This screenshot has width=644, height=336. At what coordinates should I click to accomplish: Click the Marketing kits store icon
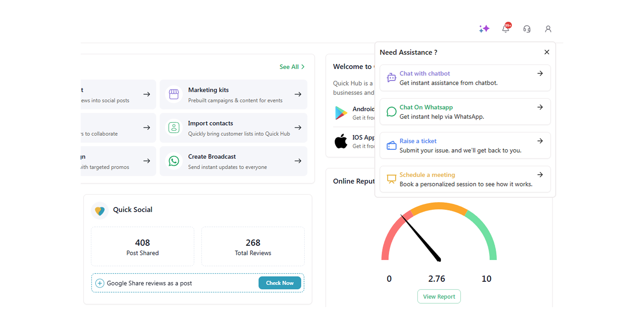pos(174,94)
